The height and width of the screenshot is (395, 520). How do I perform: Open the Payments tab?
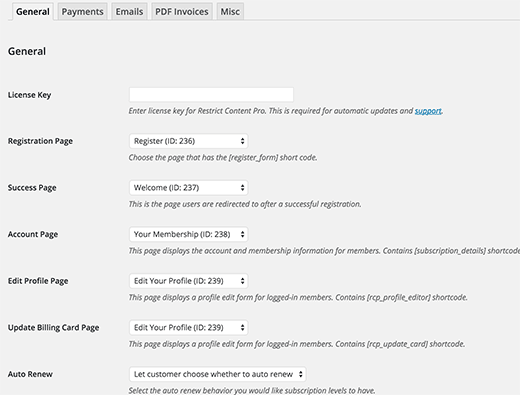point(82,12)
